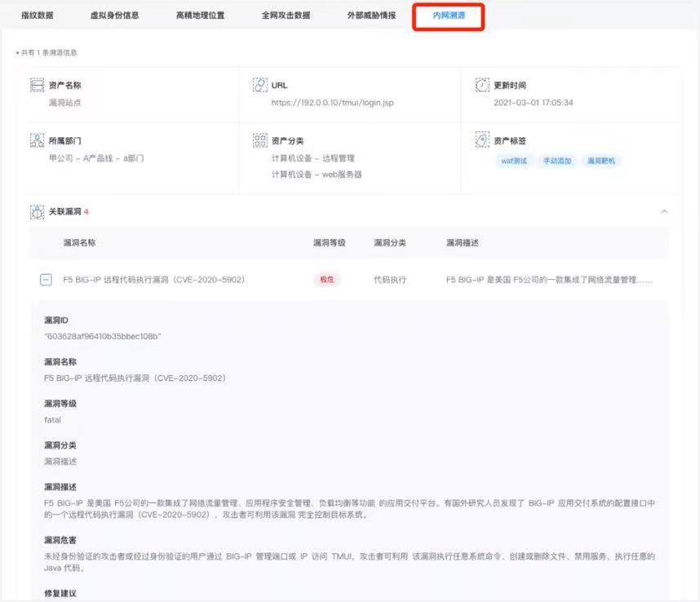The height and width of the screenshot is (602, 700).
Task: Click the 漏洞靶机 tag
Action: [601, 161]
